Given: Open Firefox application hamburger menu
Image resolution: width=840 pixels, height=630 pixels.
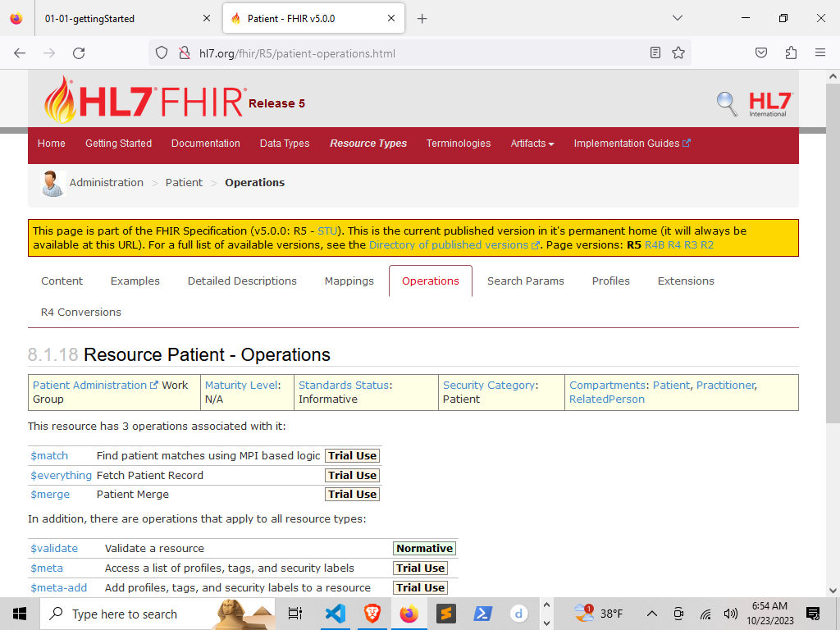Looking at the screenshot, I should coord(819,53).
